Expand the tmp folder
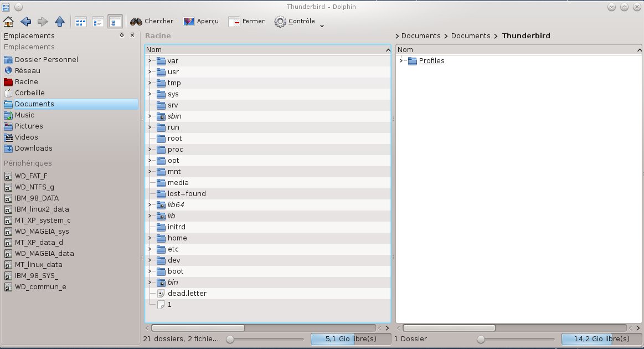Viewport: 644px width, 349px height. (150, 83)
